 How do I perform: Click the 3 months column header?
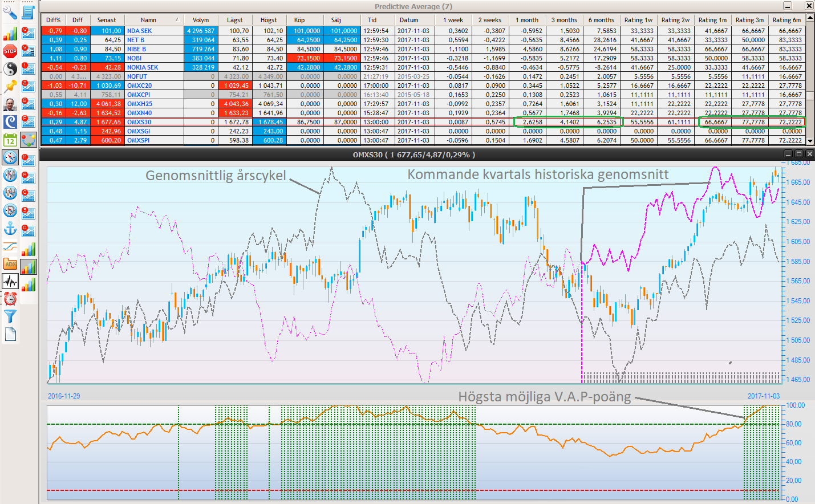point(564,20)
